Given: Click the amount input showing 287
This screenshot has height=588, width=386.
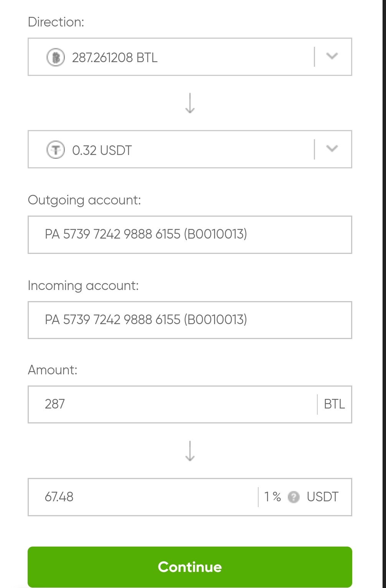Looking at the screenshot, I should click(x=173, y=404).
